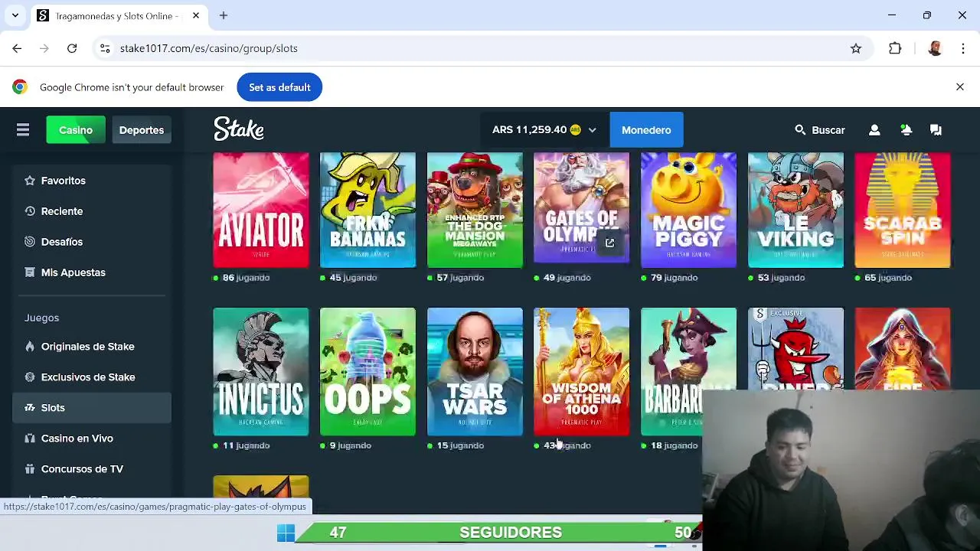Open the Chrome profile avatar
Viewport: 980px width, 551px height.
[935, 48]
